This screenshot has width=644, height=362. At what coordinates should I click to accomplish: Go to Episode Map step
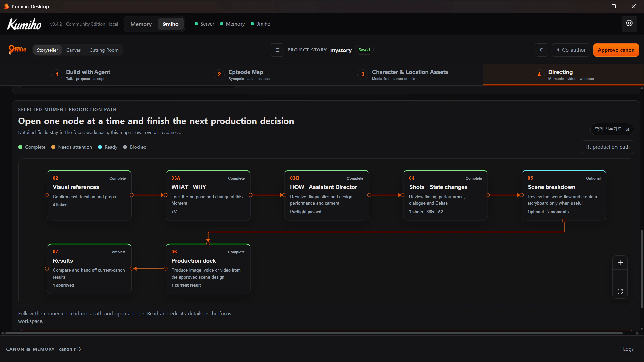(x=241, y=75)
